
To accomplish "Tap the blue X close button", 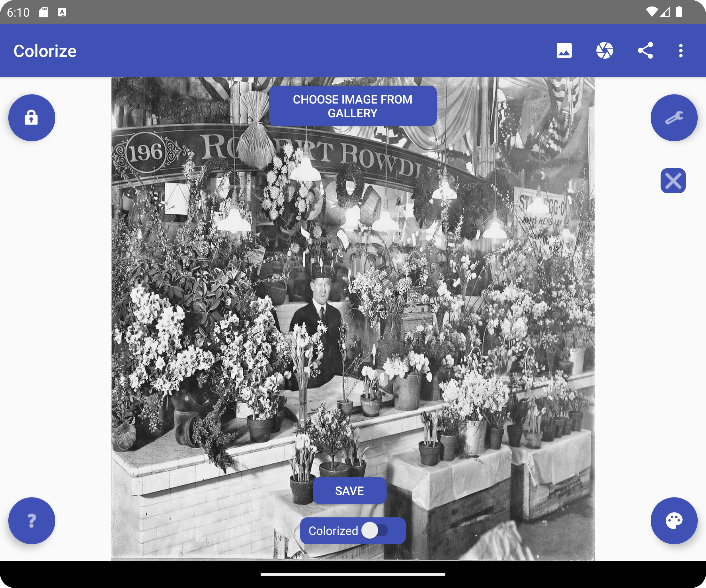I will point(673,181).
